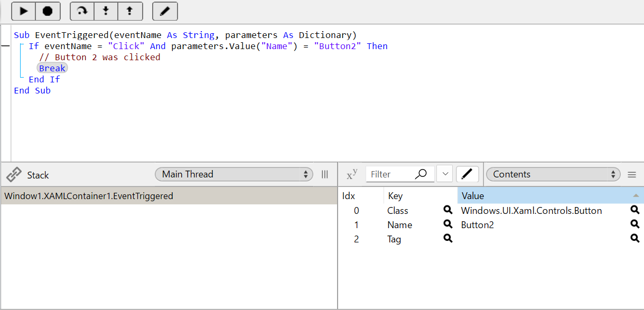Click the Edit Code pencil icon
The width and height of the screenshot is (644, 310).
coord(164,11)
